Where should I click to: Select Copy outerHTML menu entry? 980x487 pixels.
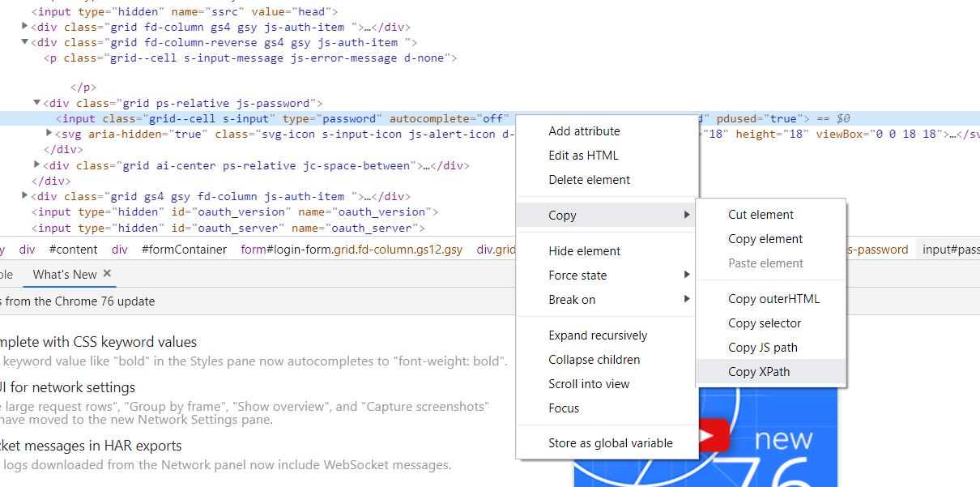tap(773, 299)
